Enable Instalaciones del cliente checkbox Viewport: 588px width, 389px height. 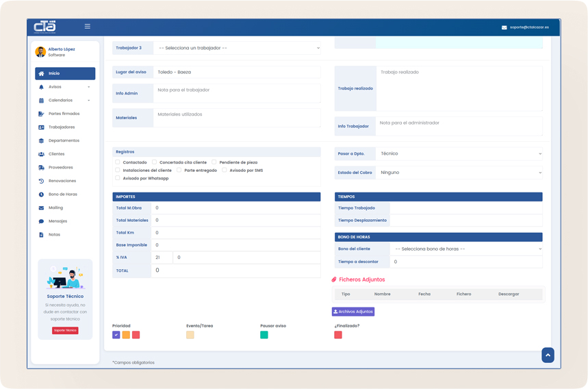pyautogui.click(x=117, y=170)
